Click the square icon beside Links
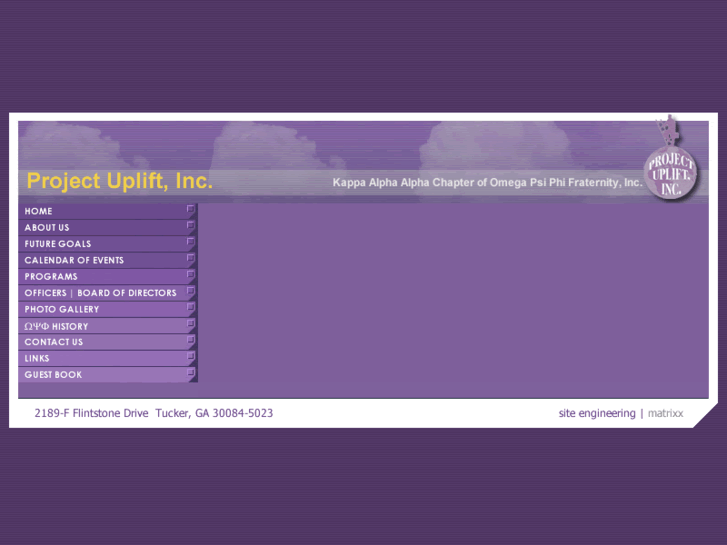727x545 pixels. 190,356
